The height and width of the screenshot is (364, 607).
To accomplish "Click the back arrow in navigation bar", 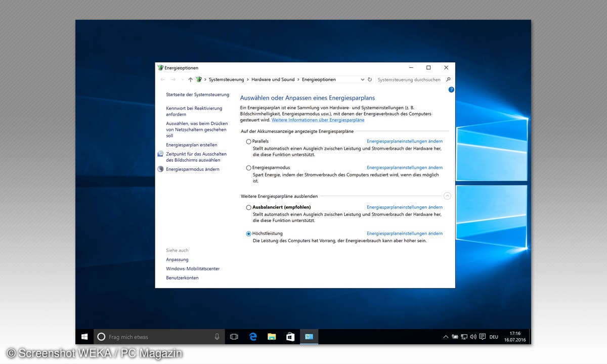I will [162, 79].
